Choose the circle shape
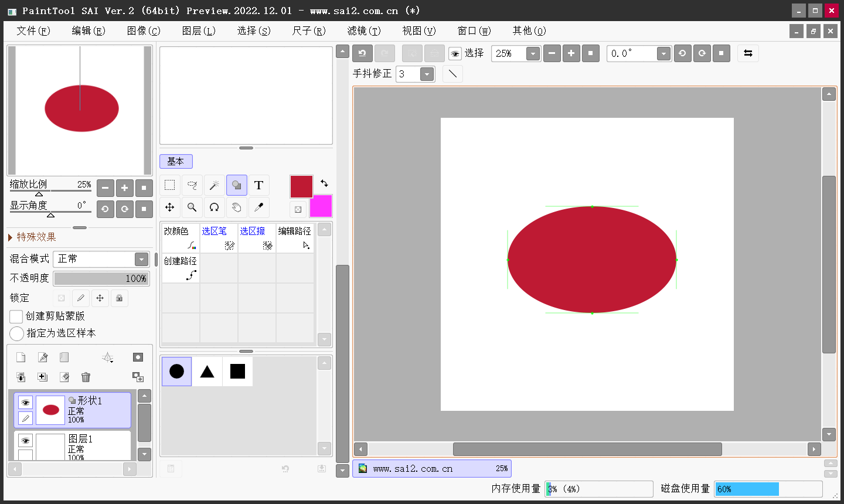844x504 pixels. [176, 372]
